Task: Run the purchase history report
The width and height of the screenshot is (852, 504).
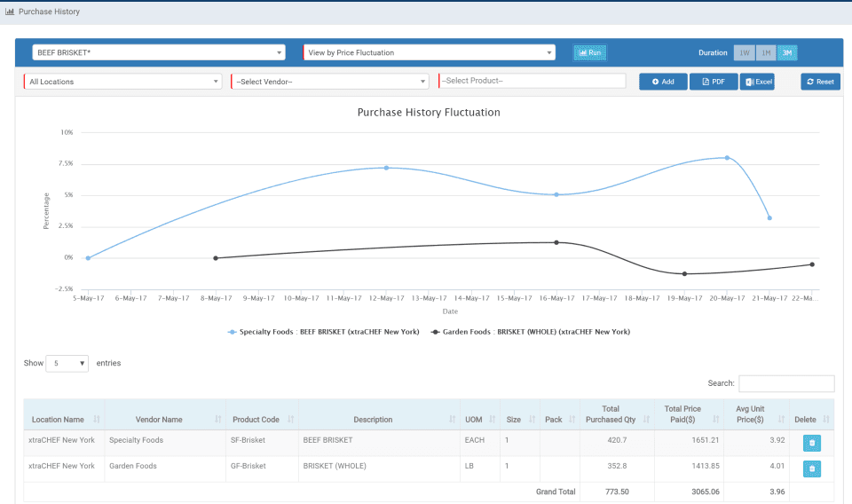Action: tap(590, 52)
